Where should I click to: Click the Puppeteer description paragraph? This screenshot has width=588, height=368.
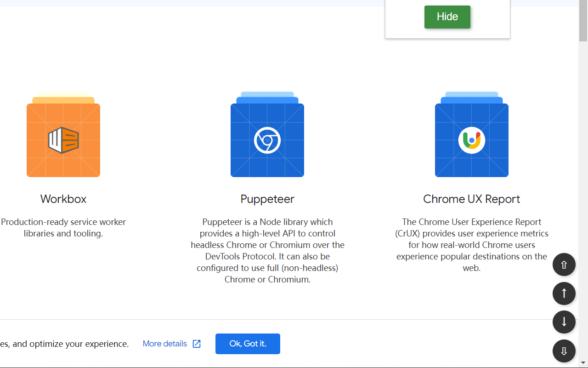coord(267,251)
